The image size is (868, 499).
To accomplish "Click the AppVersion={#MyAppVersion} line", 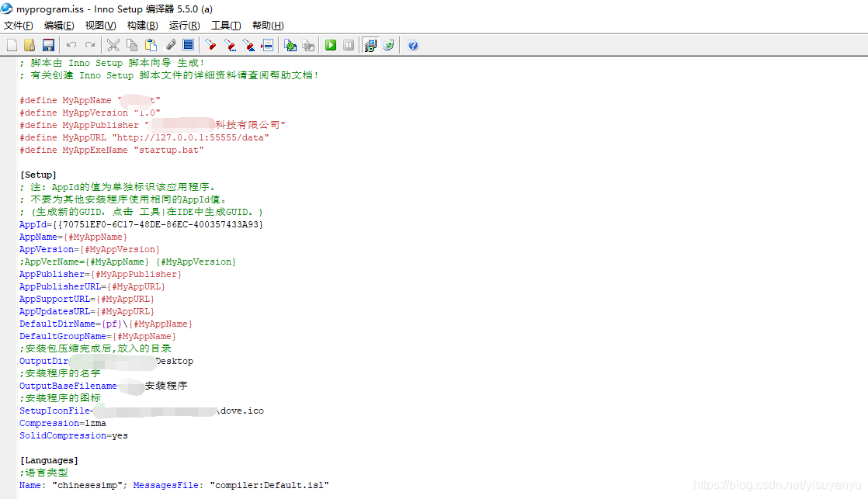I will (90, 250).
